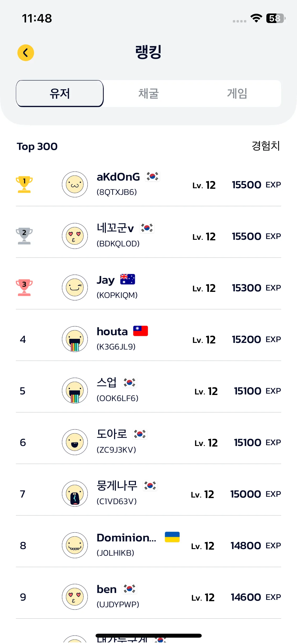Click the Australian flag beside Jay
297x644 pixels.
(x=128, y=279)
